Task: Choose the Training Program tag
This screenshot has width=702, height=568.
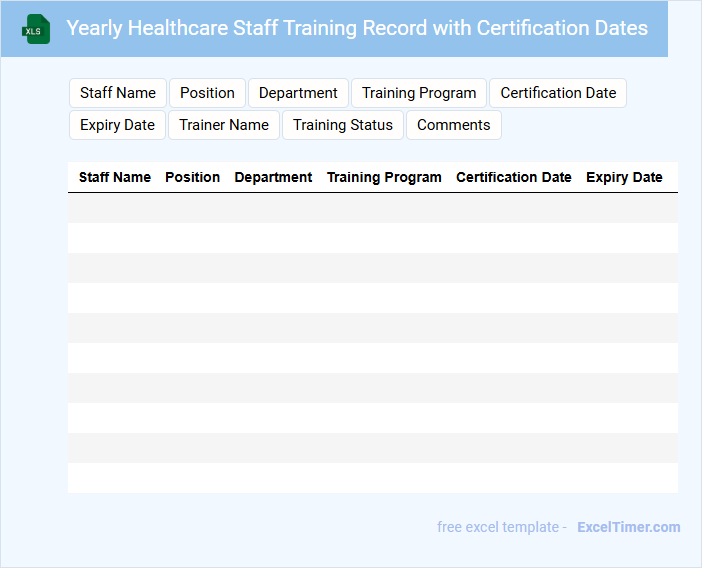Action: coord(419,93)
